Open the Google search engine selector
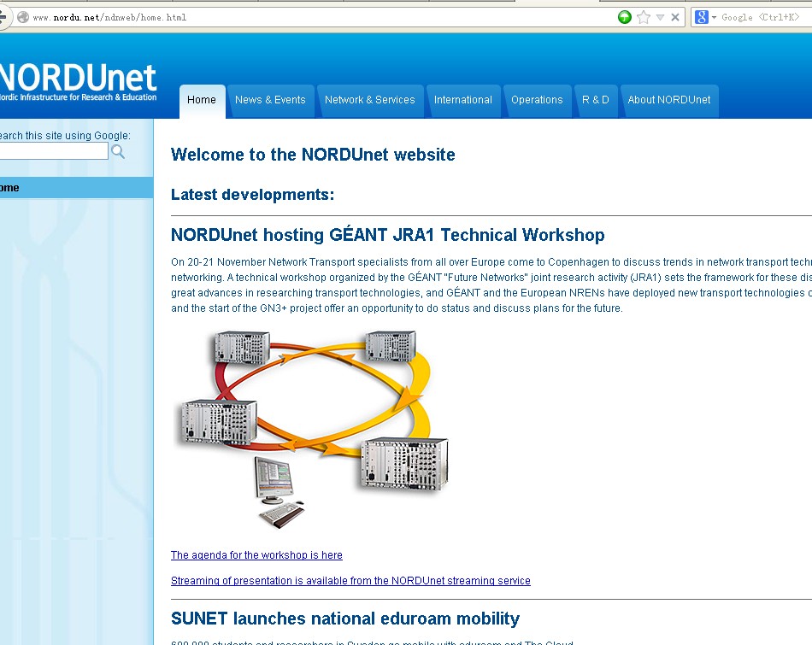812x645 pixels. click(705, 17)
